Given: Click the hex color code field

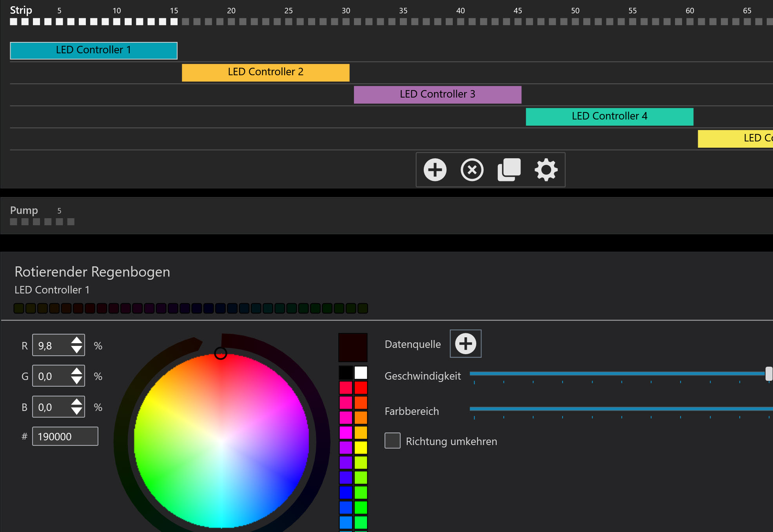Looking at the screenshot, I should click(65, 436).
